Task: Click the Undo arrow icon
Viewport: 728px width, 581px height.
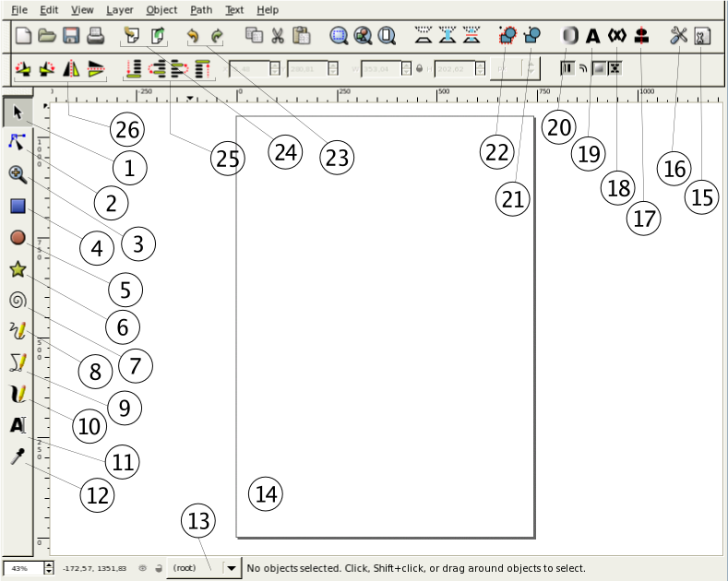Action: 193,36
